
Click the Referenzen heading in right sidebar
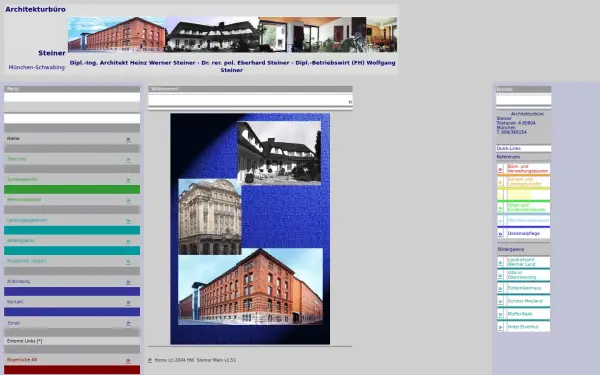tap(508, 157)
